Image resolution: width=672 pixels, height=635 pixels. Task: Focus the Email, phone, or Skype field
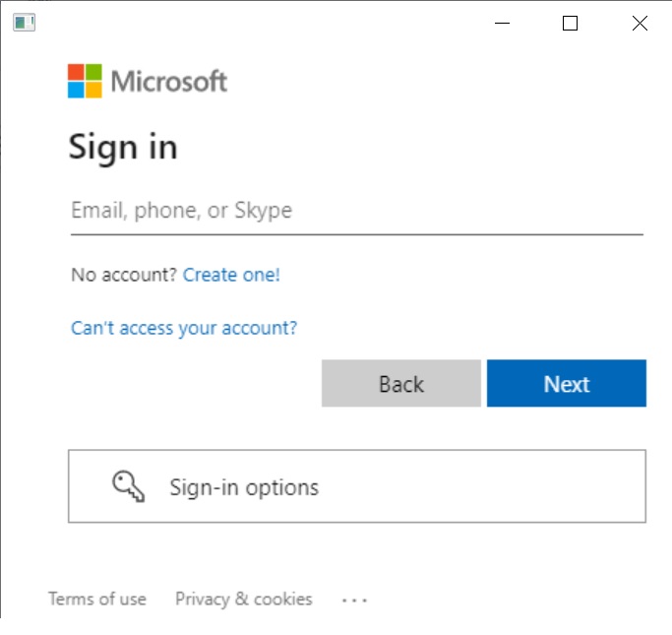point(356,212)
